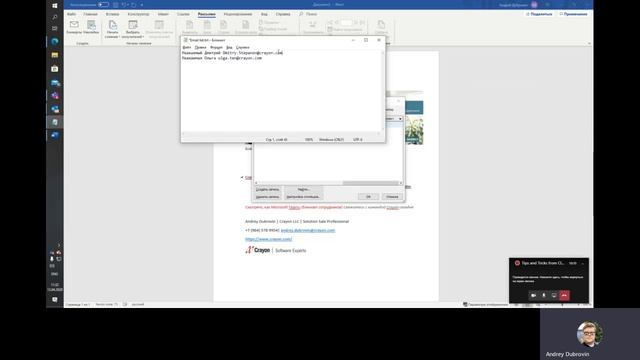The height and width of the screenshot is (360, 640).
Task: Open Microsoft Edge from taskbar
Action: (x=55, y=41)
